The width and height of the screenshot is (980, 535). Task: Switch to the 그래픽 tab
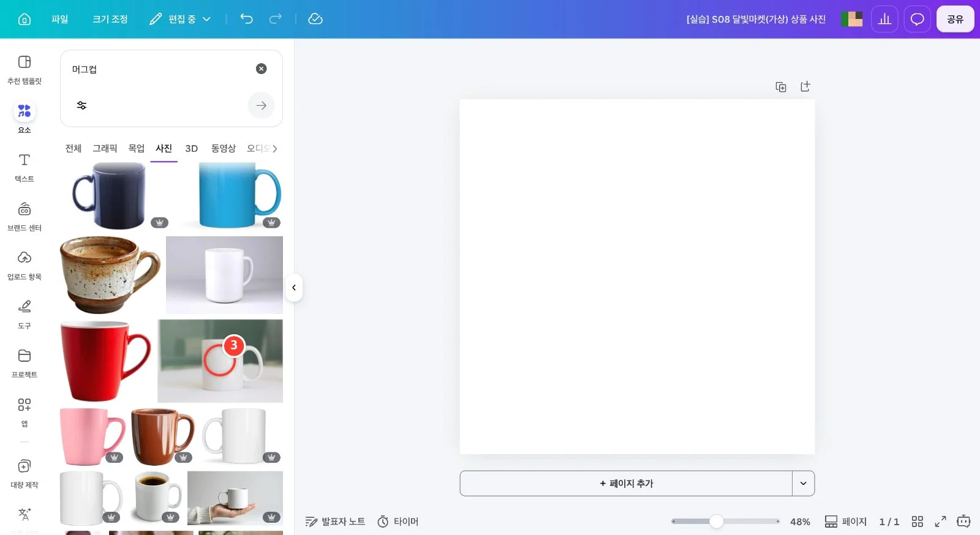[x=105, y=148]
